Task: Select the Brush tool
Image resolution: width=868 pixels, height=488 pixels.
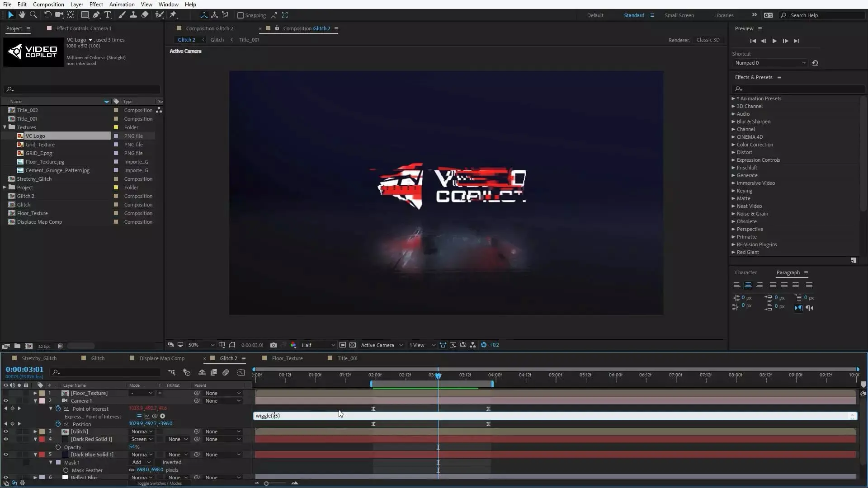Action: [122, 15]
